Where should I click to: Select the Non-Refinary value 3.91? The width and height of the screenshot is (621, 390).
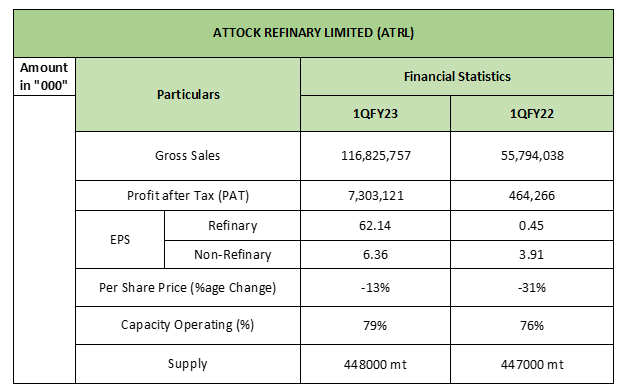click(531, 255)
